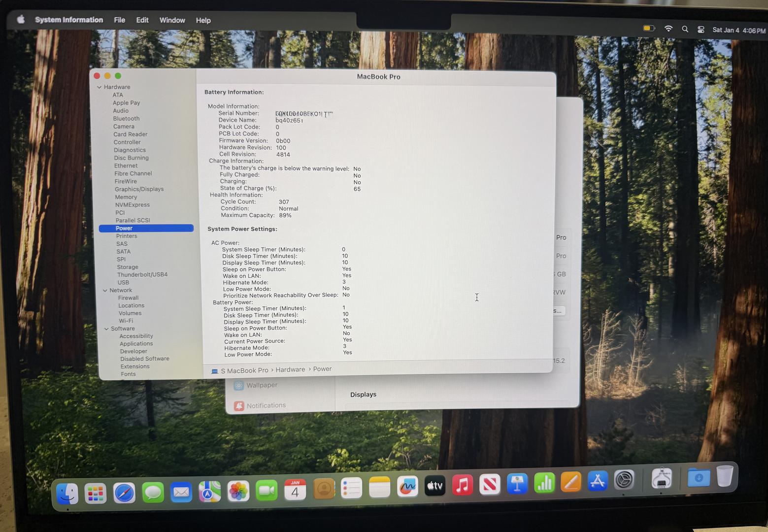The image size is (768, 532).
Task: Open Control Center from the menu bar
Action: coord(701,30)
